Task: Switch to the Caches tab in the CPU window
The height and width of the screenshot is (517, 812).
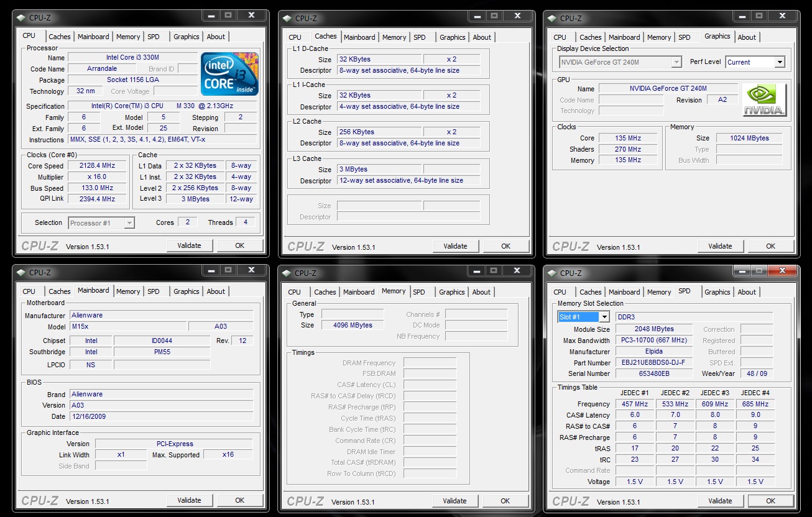Action: coord(60,37)
